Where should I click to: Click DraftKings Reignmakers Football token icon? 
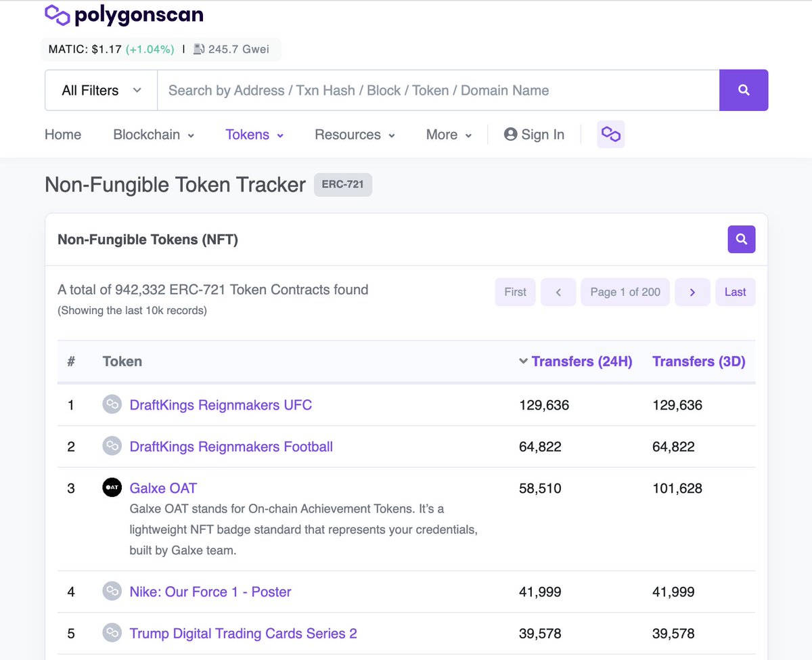(112, 446)
